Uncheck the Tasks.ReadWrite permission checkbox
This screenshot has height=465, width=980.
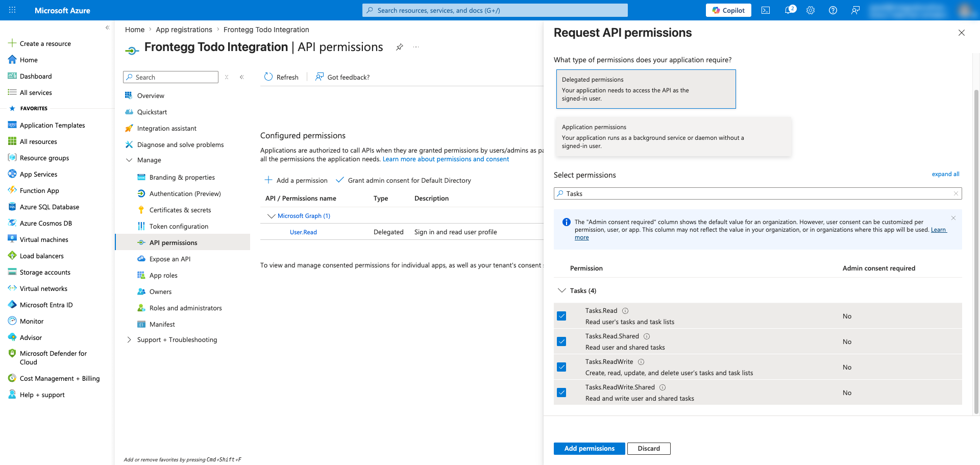click(561, 367)
